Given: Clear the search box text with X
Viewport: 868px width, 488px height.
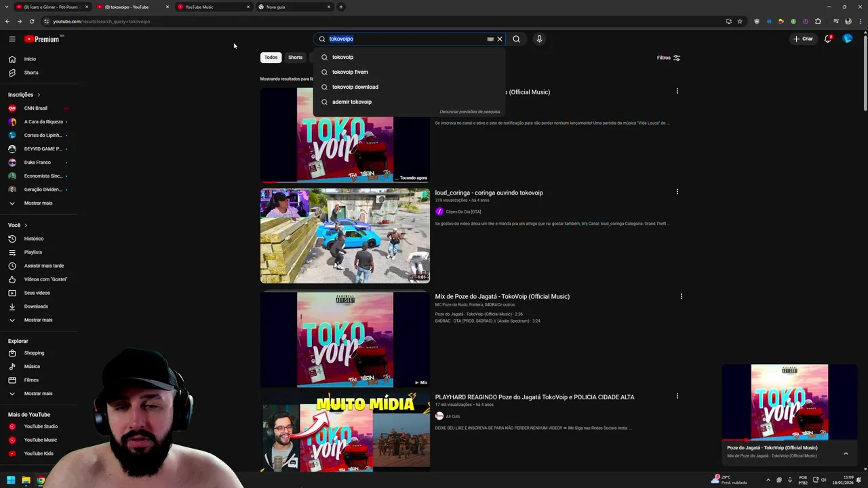Looking at the screenshot, I should [500, 39].
